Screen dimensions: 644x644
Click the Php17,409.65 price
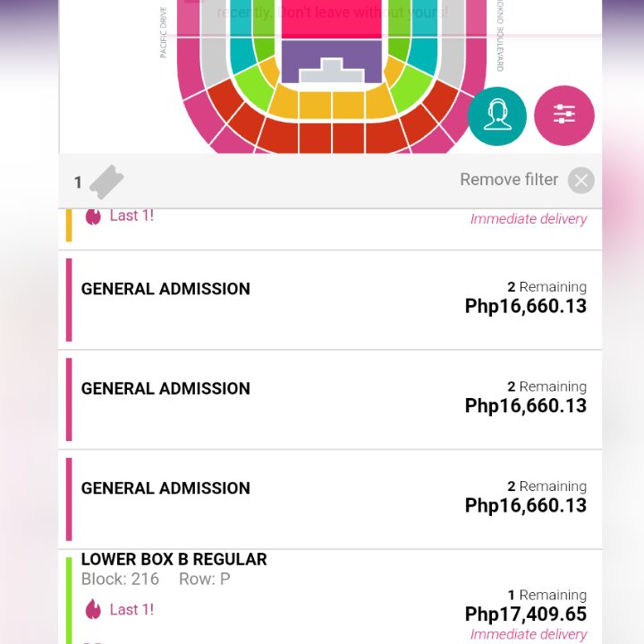tap(526, 614)
